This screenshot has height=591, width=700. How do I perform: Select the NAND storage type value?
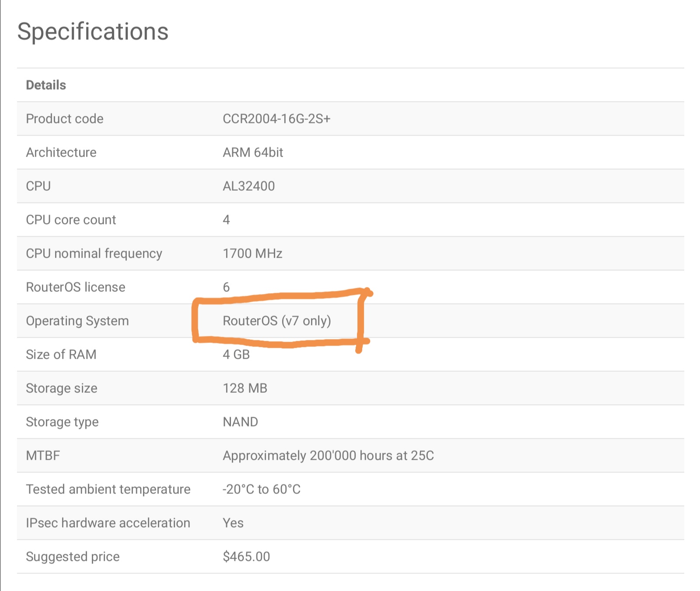(241, 422)
